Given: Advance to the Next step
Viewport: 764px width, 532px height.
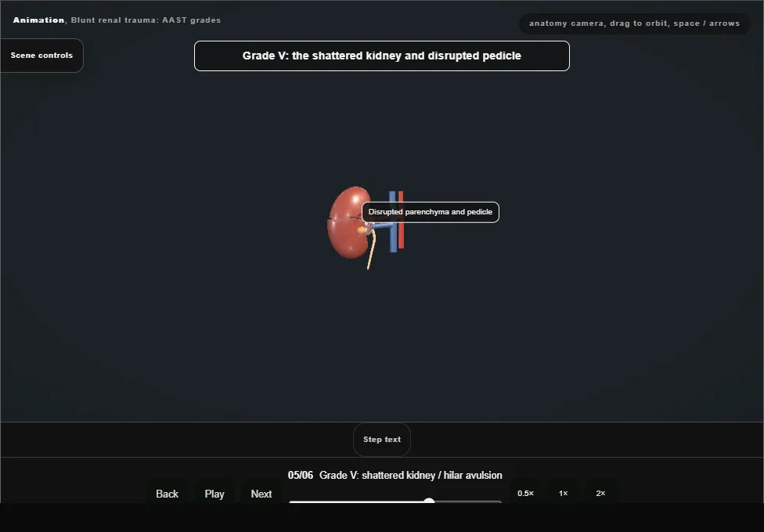Looking at the screenshot, I should click(x=261, y=494).
